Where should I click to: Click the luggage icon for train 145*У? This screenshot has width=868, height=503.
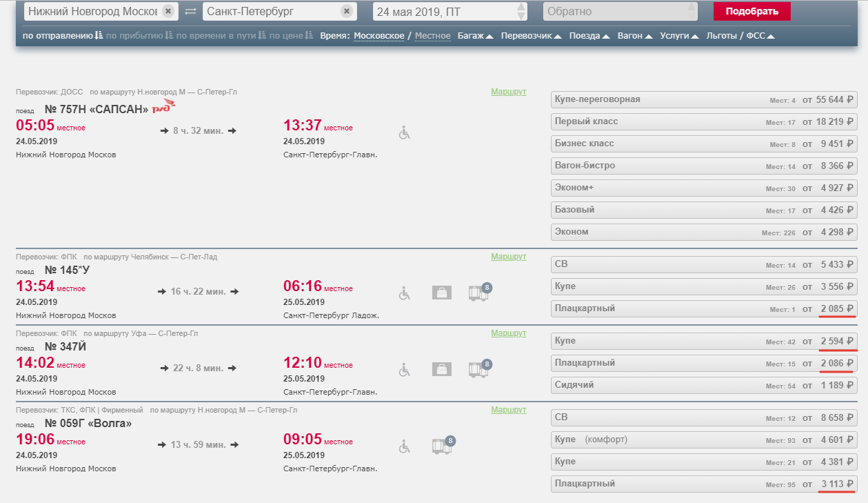point(442,293)
